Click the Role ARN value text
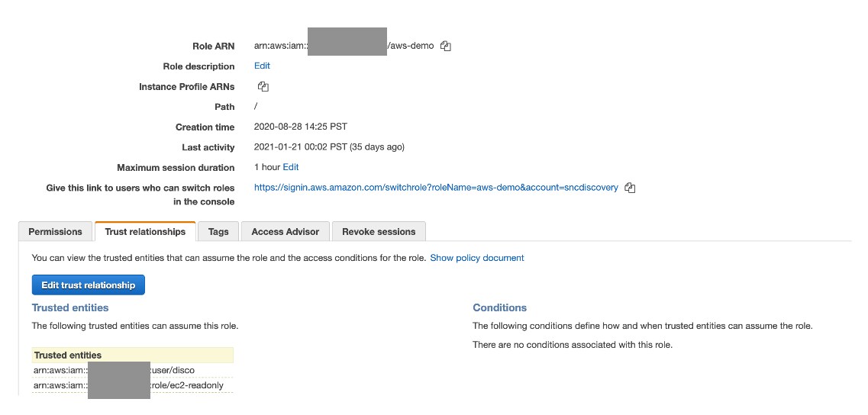868x415 pixels. [344, 46]
